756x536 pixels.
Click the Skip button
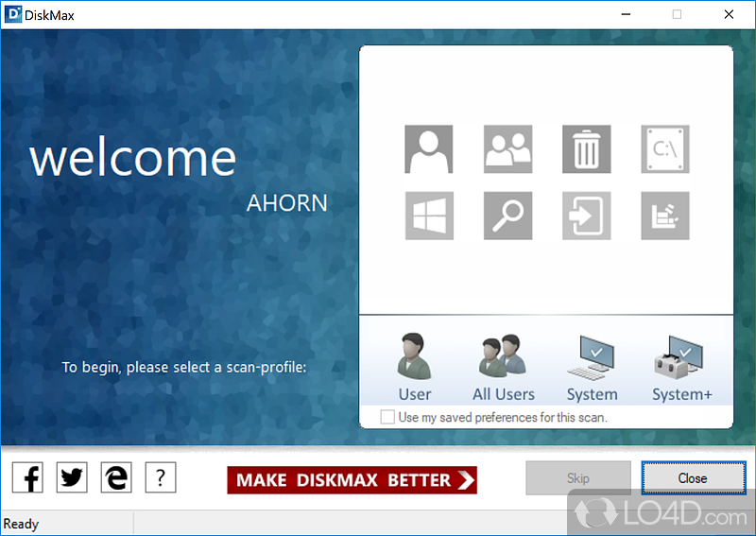pyautogui.click(x=578, y=478)
